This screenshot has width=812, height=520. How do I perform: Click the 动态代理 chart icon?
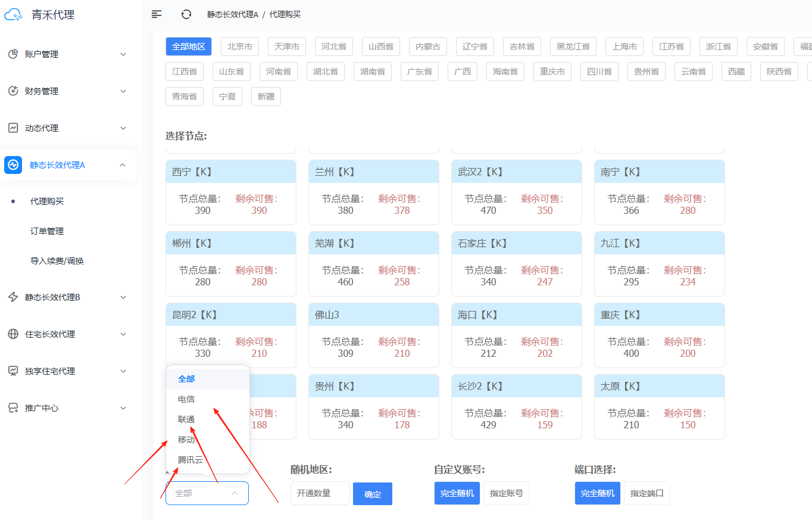pos(13,128)
